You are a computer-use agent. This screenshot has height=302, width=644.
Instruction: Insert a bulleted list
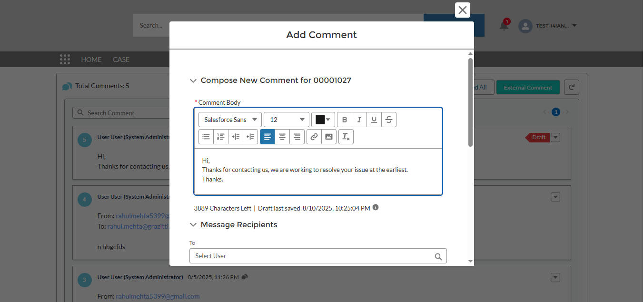[206, 137]
